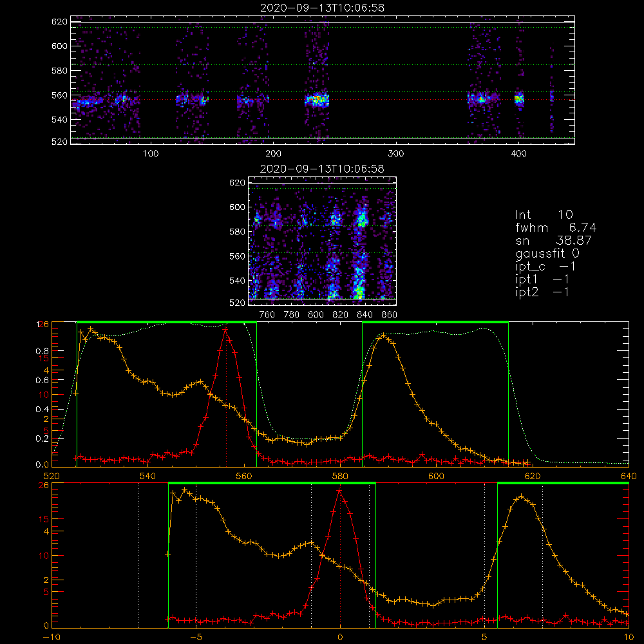Select the 'sn 38.87' readout
The image size is (644, 644).
click(x=553, y=240)
